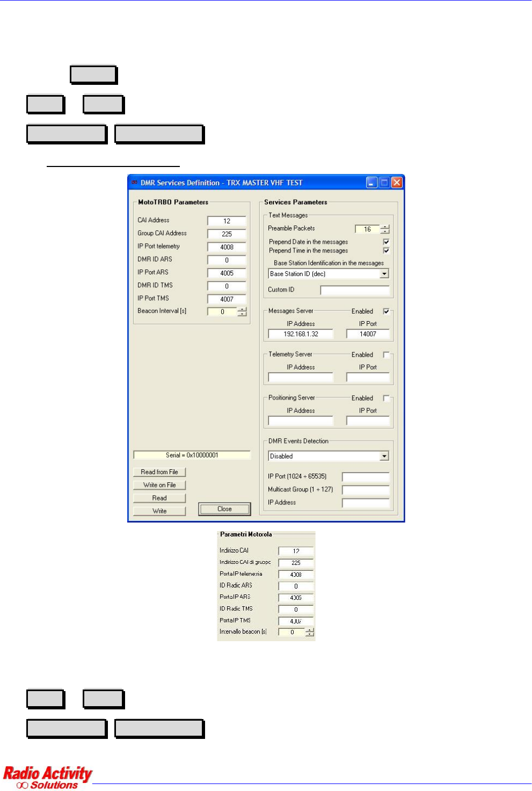Click the DMR Services Definition title bar icon
Screen dimensions: 532x791
point(134,183)
